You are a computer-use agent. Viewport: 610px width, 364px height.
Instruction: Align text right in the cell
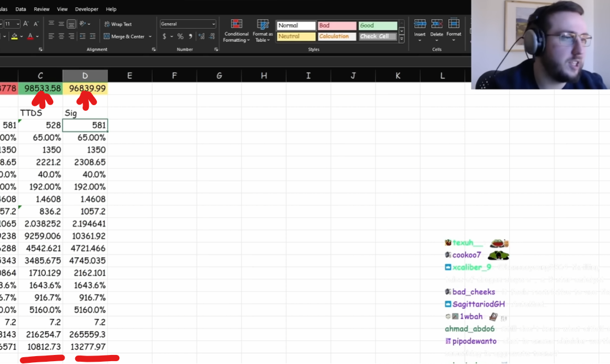pos(71,36)
